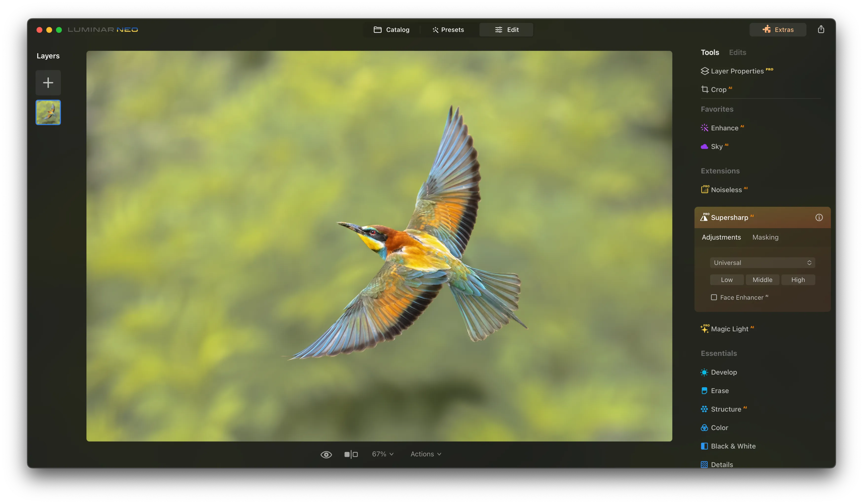
Task: Open the Magic Light AI tool
Action: tap(729, 329)
